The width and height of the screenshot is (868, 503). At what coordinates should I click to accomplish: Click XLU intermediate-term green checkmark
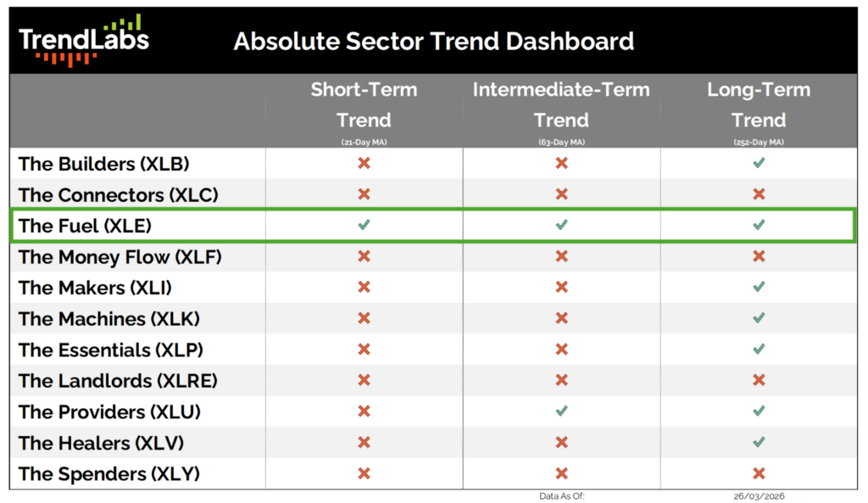[561, 411]
